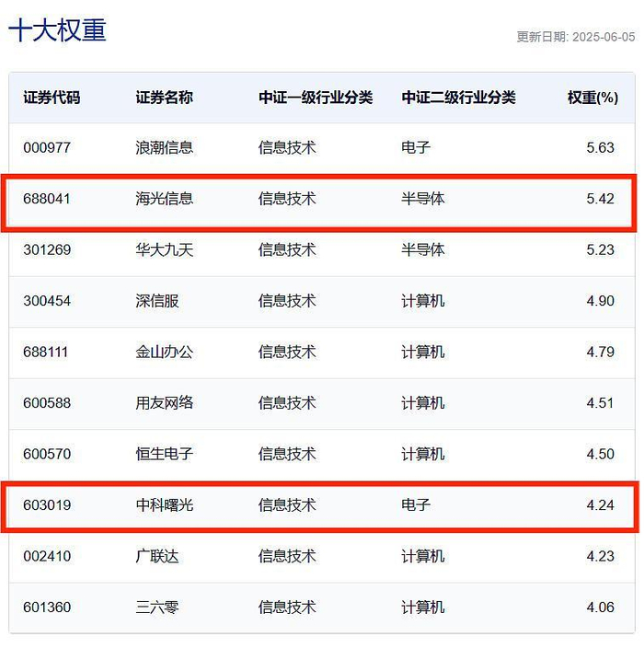Click weight value 5.23
The image size is (644, 648).
point(600,249)
